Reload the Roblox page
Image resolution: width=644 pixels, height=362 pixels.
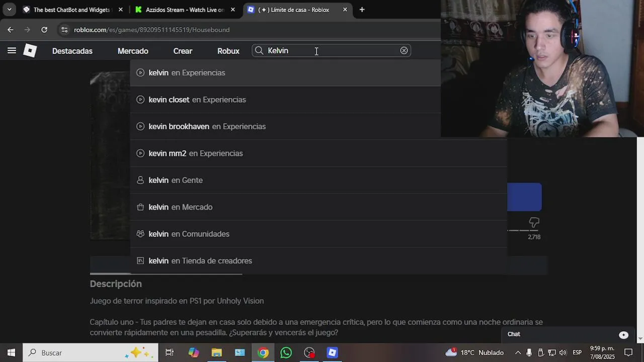coord(44,30)
